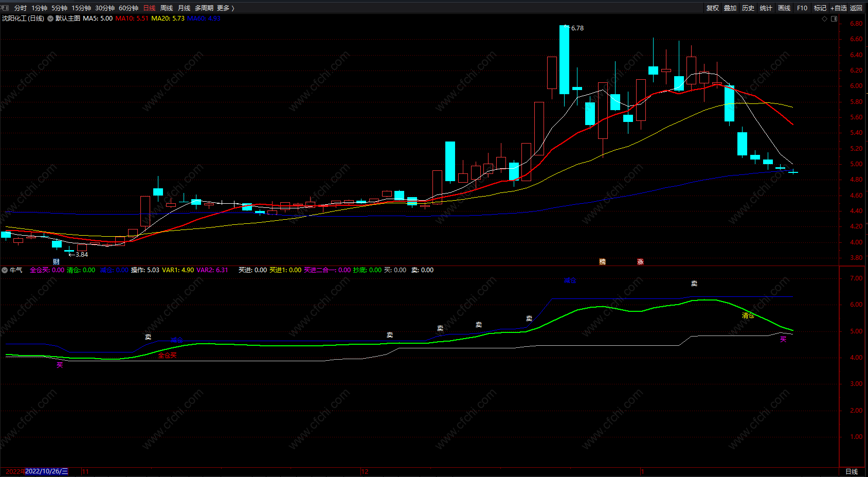Screen dimensions: 868x477
Task: Click the red MA10: 5.51 label
Action: pyautogui.click(x=132, y=19)
